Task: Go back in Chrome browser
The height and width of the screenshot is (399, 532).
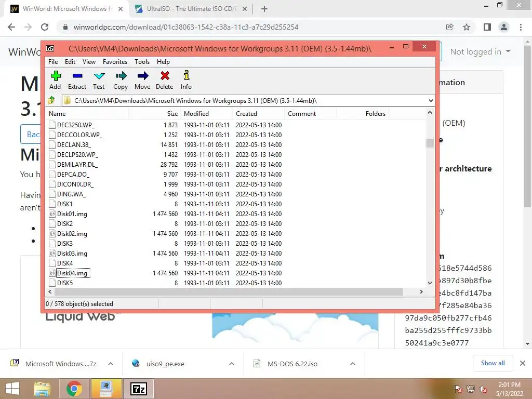Action: coord(11,27)
